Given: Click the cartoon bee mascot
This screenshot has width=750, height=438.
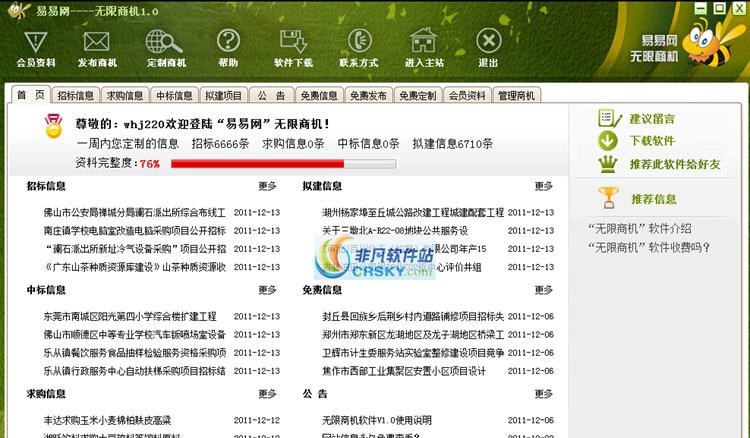Looking at the screenshot, I should [x=713, y=44].
